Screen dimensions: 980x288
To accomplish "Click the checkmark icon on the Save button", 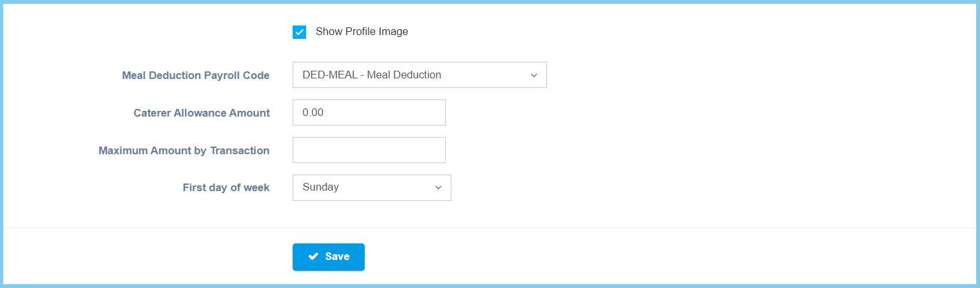I will (313, 257).
